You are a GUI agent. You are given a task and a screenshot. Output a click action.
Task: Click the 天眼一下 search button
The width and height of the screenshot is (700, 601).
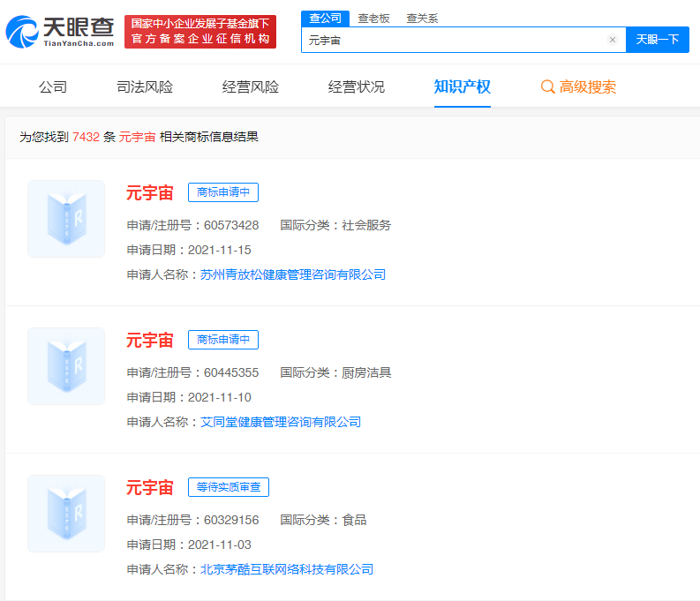657,40
